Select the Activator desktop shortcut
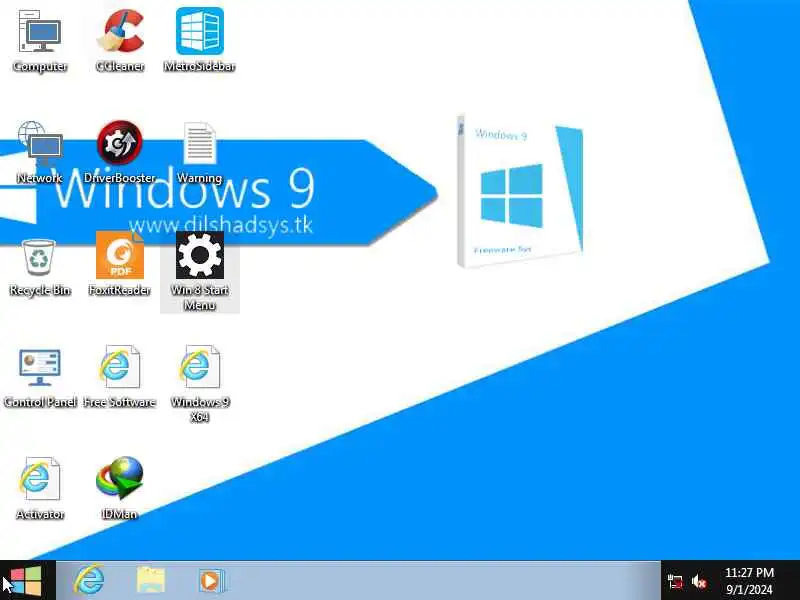This screenshot has height=600, width=800. [40, 479]
